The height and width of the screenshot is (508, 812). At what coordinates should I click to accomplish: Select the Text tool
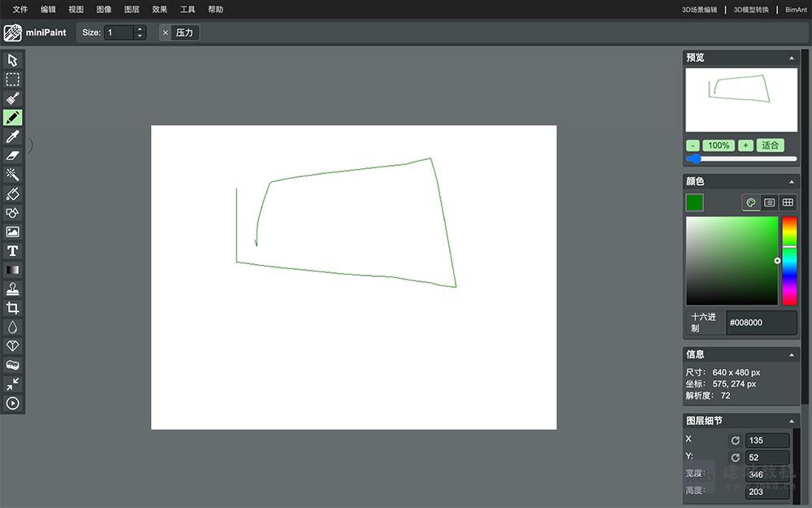tap(13, 251)
